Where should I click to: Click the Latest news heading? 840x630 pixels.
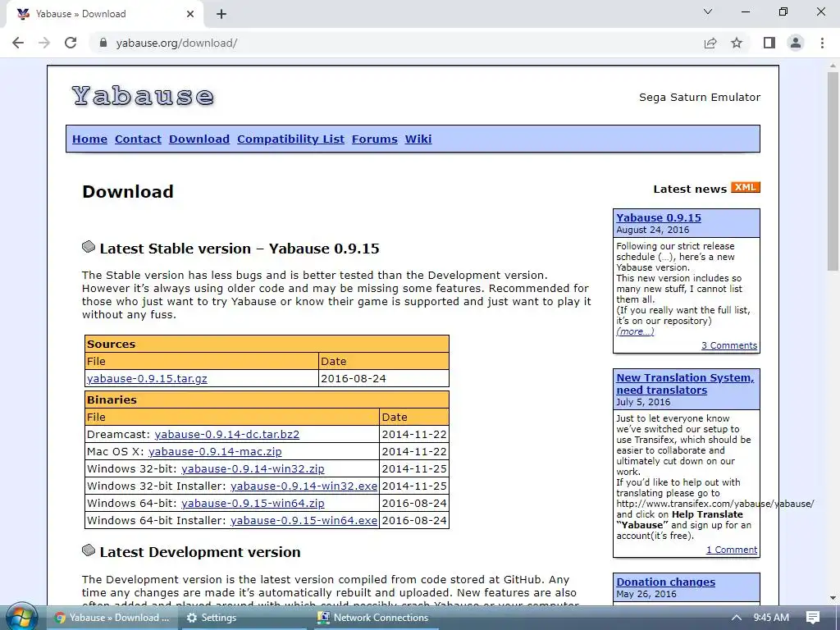point(690,189)
